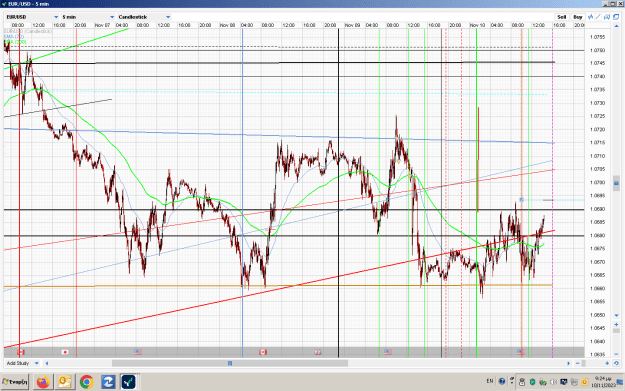Image resolution: width=625 pixels, height=391 pixels.
Task: Zoom out with the minus icon
Action: (x=578, y=363)
